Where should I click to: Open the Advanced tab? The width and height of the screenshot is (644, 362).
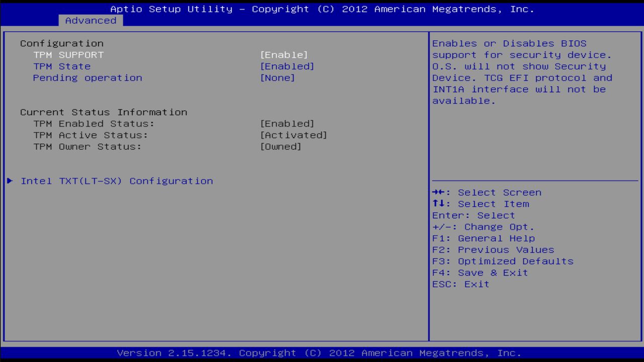coord(91,21)
